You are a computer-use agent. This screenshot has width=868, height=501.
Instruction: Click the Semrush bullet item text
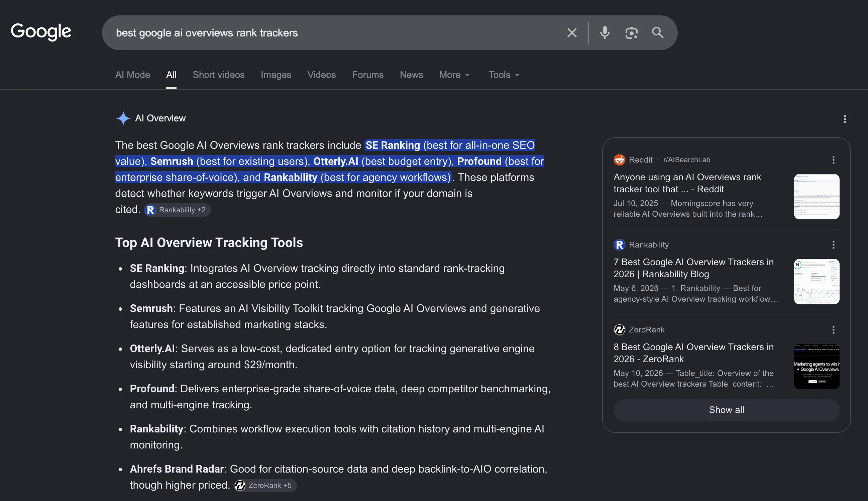[x=335, y=317]
